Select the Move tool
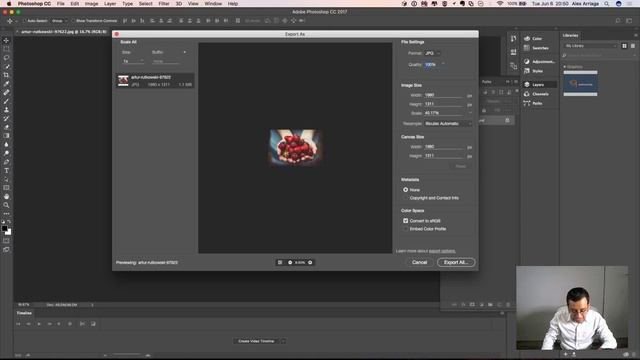The height and width of the screenshot is (360, 640). click(x=6, y=40)
